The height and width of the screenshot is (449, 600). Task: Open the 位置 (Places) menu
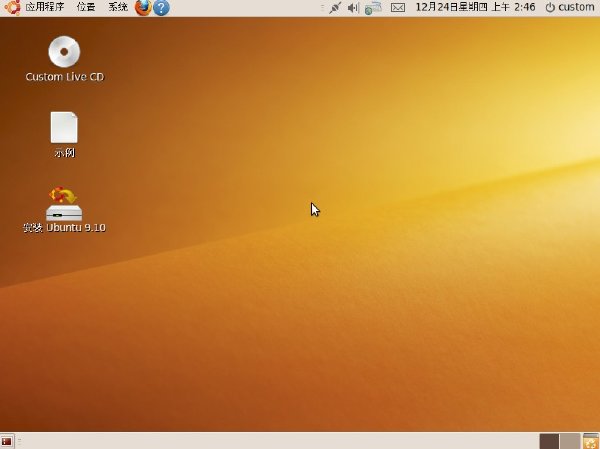pyautogui.click(x=86, y=7)
